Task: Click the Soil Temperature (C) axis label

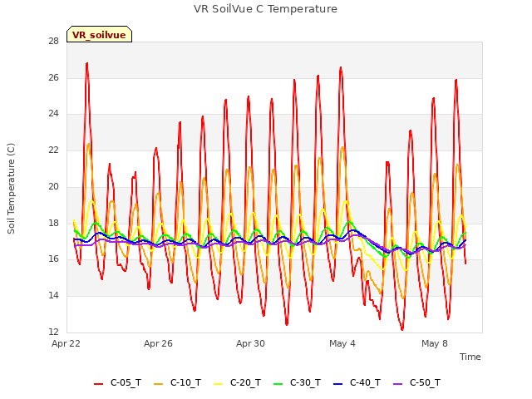Action: point(11,189)
